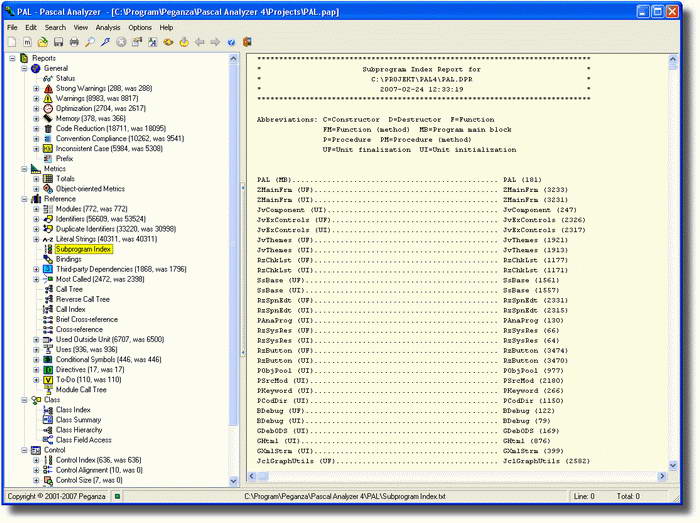Open the File menu
The width and height of the screenshot is (700, 523).
(12, 27)
